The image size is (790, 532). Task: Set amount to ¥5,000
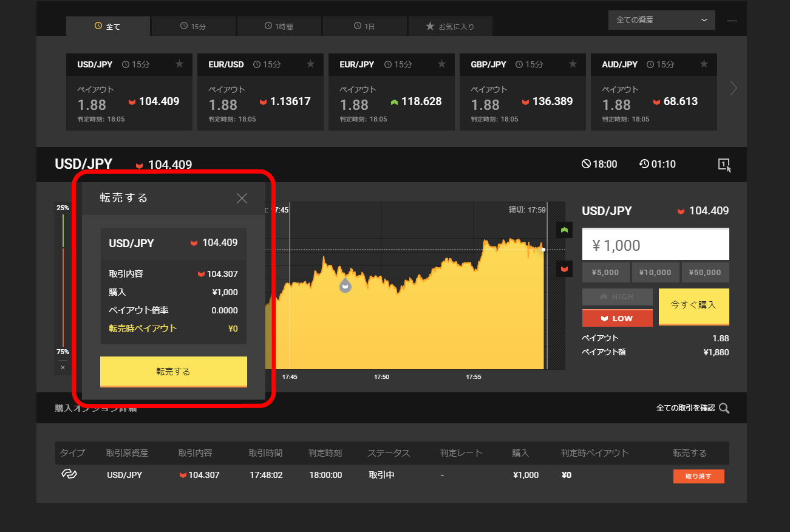coord(606,273)
